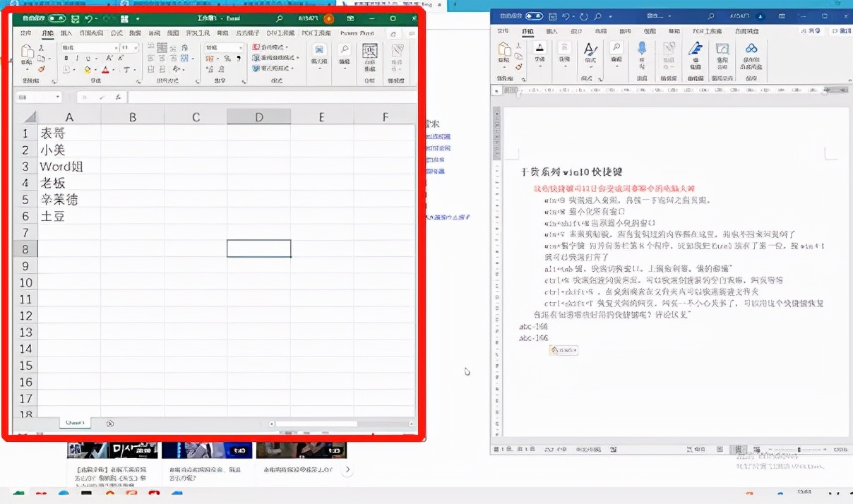Apply Font Color using the red A icon

tap(105, 68)
